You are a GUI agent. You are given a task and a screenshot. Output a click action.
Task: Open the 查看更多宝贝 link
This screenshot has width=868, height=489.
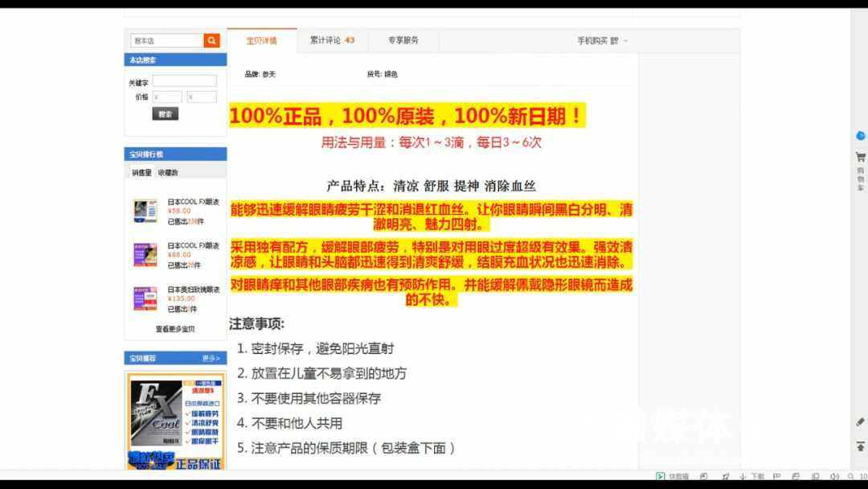click(175, 328)
